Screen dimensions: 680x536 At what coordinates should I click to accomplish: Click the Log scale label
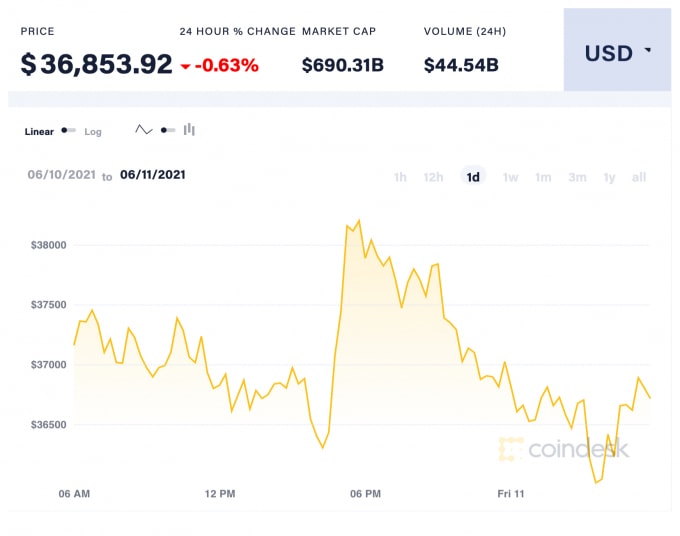tap(93, 132)
